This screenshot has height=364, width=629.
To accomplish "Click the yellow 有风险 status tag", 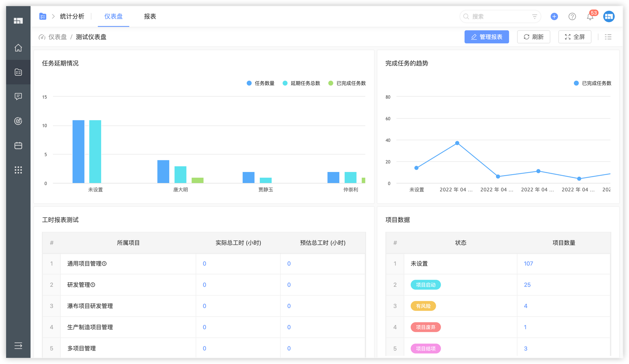I will point(423,306).
